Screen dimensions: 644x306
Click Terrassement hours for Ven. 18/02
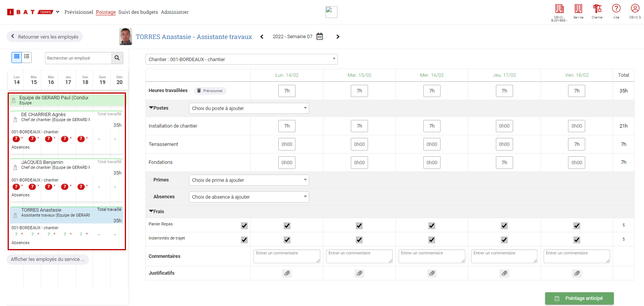[577, 144]
